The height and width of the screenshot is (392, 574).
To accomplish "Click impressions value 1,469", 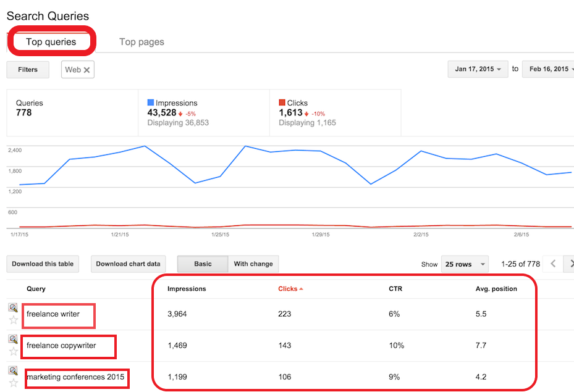I will (x=177, y=346).
